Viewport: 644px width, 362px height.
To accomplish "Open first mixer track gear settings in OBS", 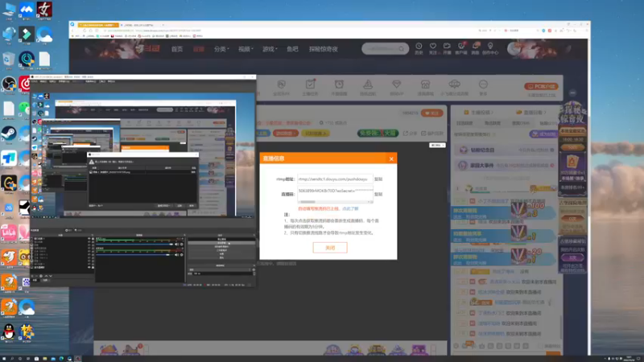I will (182, 245).
